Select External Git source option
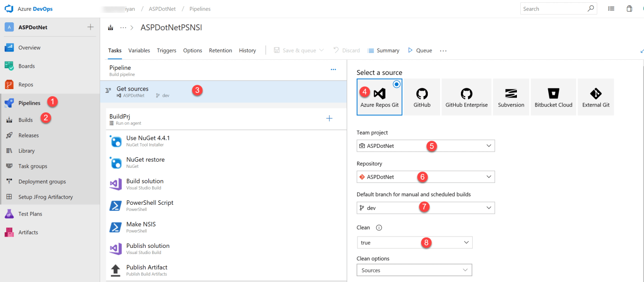 (x=596, y=97)
